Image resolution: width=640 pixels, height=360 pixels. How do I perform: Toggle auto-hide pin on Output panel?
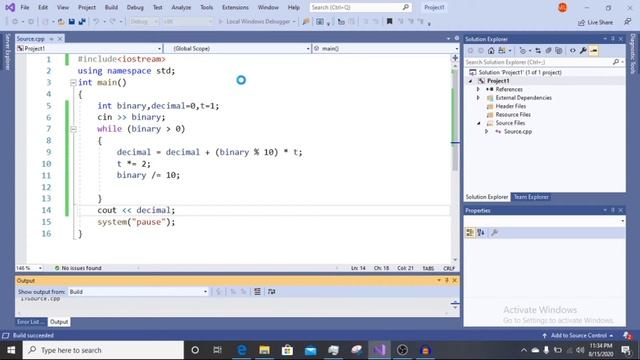pos(447,280)
